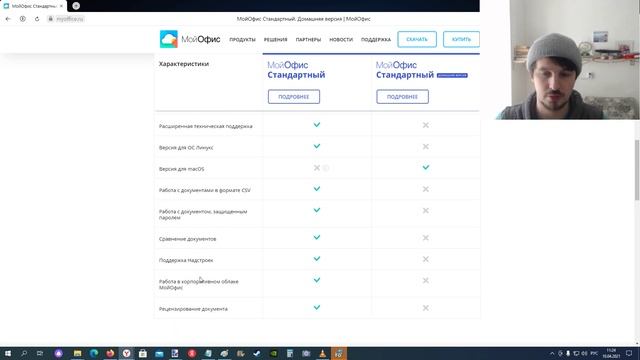Open File Explorer from the taskbar

pos(78,353)
